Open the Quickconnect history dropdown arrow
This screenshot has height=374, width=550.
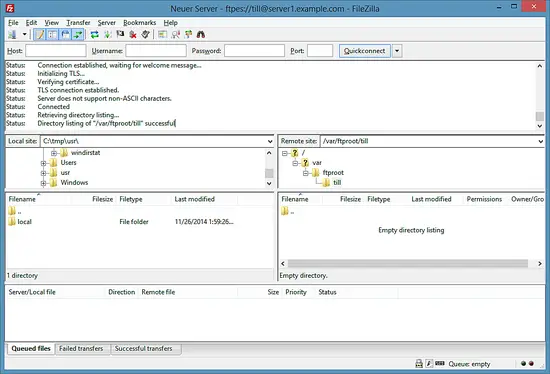click(x=397, y=51)
